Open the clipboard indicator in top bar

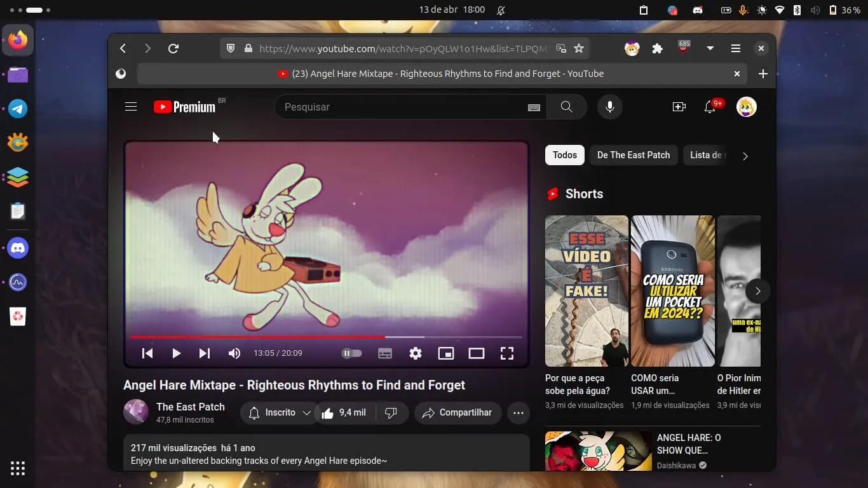(x=644, y=10)
